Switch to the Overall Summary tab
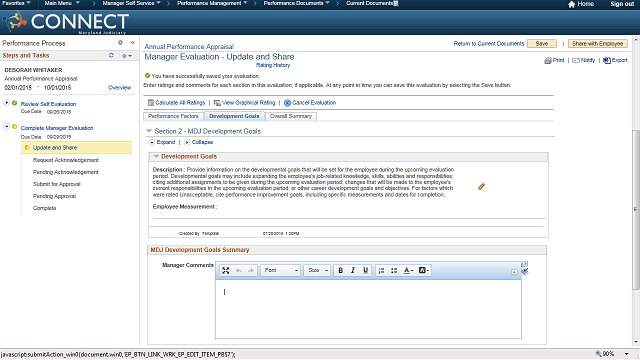Image resolution: width=640 pixels, height=360 pixels. coord(291,116)
